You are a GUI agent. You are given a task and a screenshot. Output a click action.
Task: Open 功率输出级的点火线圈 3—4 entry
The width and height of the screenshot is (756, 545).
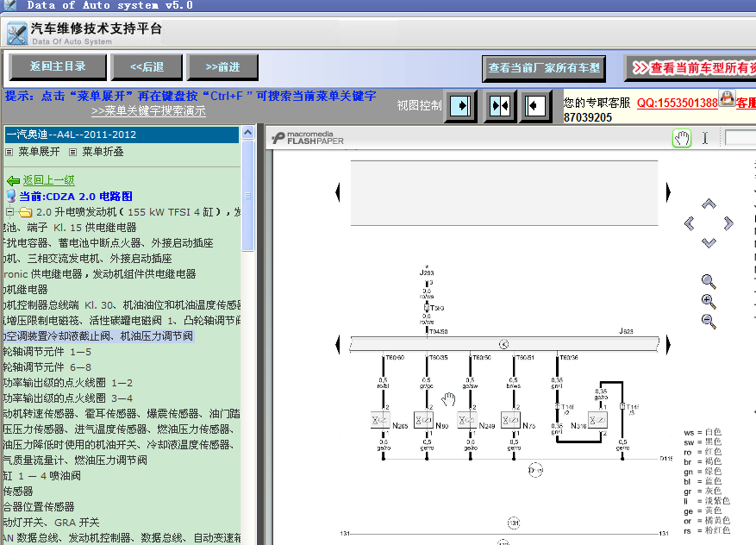[68, 398]
